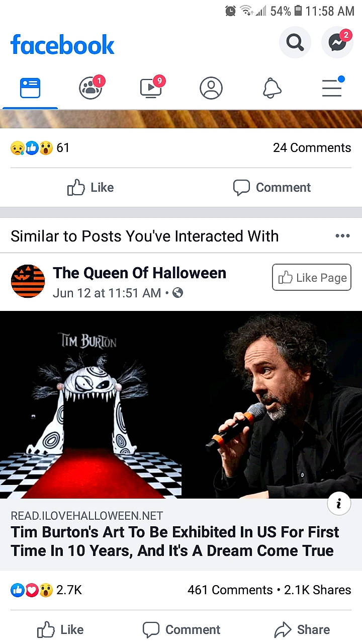The height and width of the screenshot is (644, 362).
Task: Comment on the post with 24 comments
Action: (272, 188)
